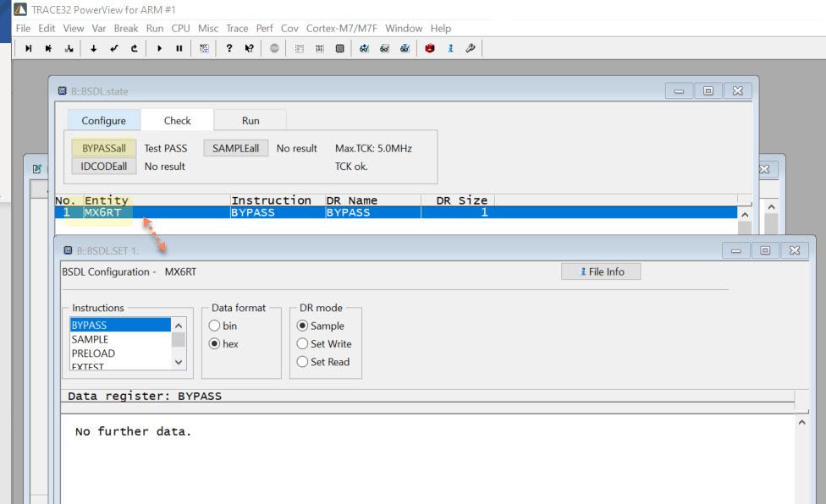Open the Break menu
Image resolution: width=826 pixels, height=504 pixels.
pyautogui.click(x=126, y=29)
